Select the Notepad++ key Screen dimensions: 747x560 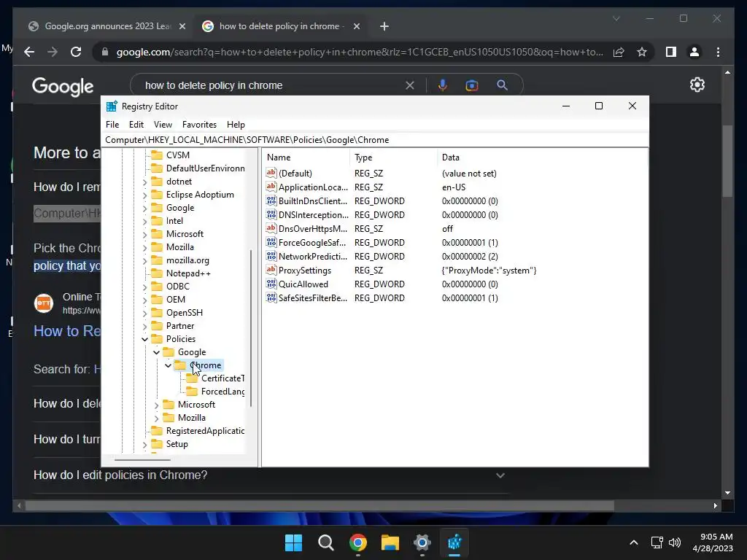point(188,273)
